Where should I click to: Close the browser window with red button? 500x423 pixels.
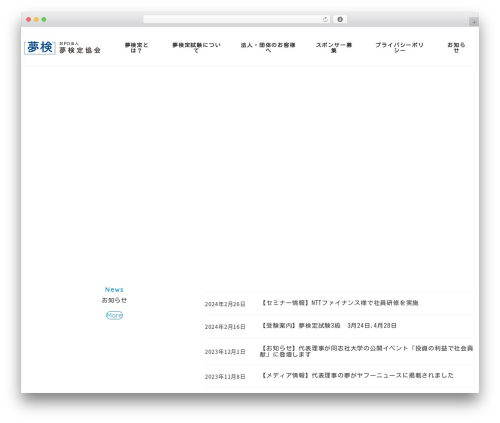[29, 20]
